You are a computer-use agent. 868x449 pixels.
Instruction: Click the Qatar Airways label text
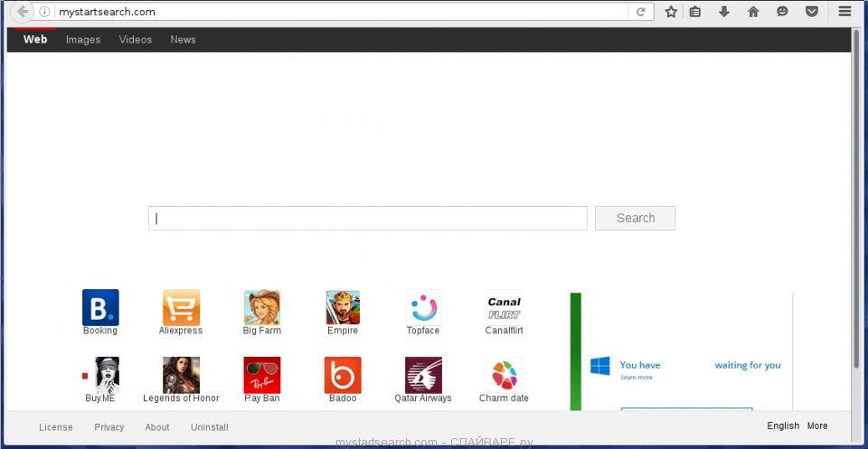coord(423,398)
